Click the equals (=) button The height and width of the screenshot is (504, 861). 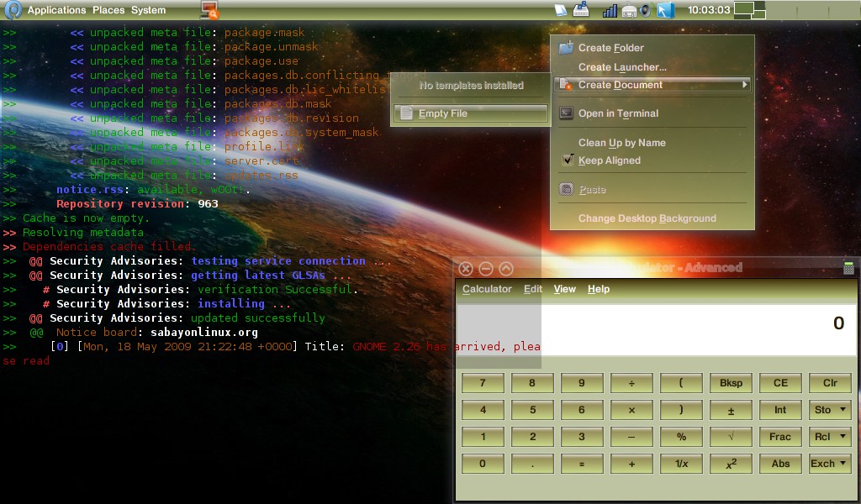(582, 464)
